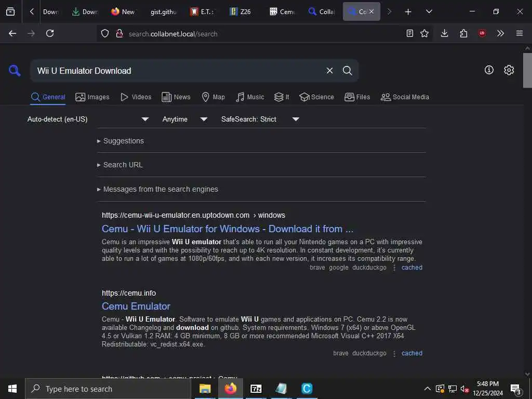
Task: List all tabs dropdown arrow
Action: pos(429,11)
